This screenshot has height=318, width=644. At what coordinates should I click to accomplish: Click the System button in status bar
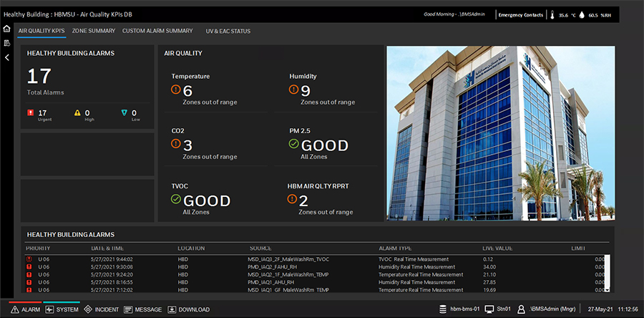pyautogui.click(x=62, y=309)
